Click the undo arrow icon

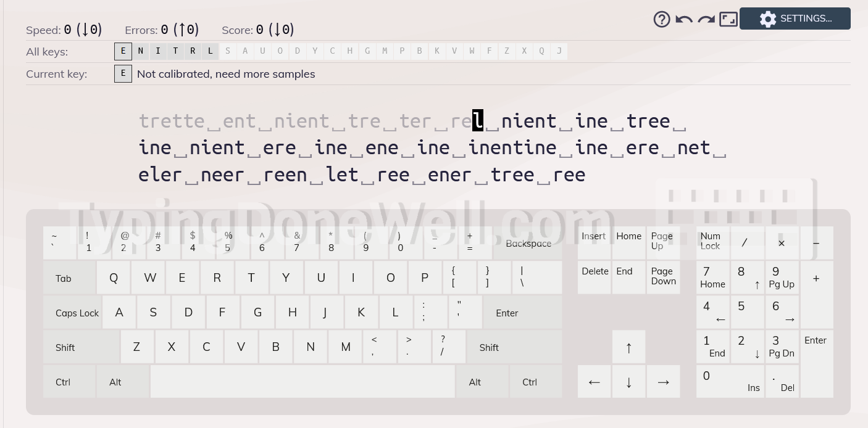tap(684, 19)
